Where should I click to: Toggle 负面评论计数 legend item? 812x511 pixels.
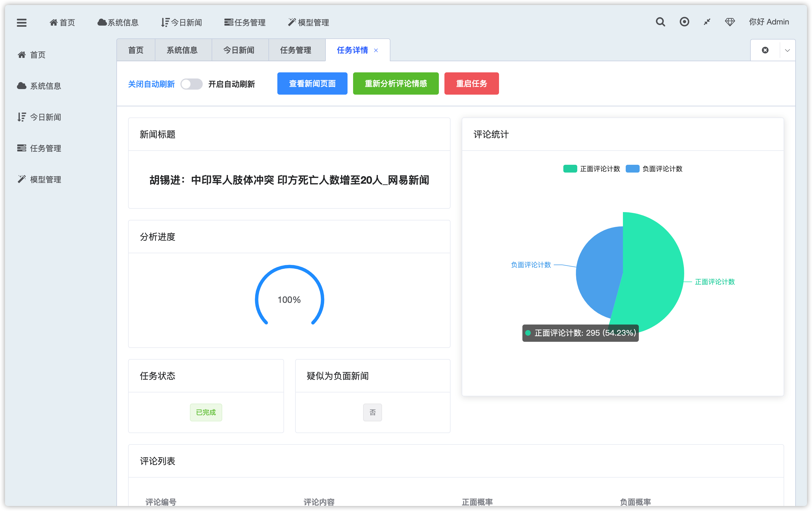click(x=654, y=169)
